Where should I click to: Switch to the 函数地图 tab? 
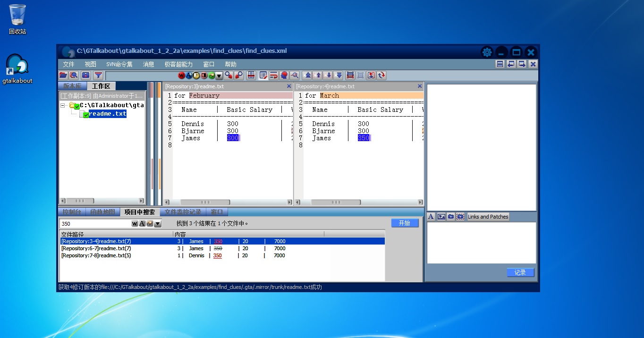102,212
